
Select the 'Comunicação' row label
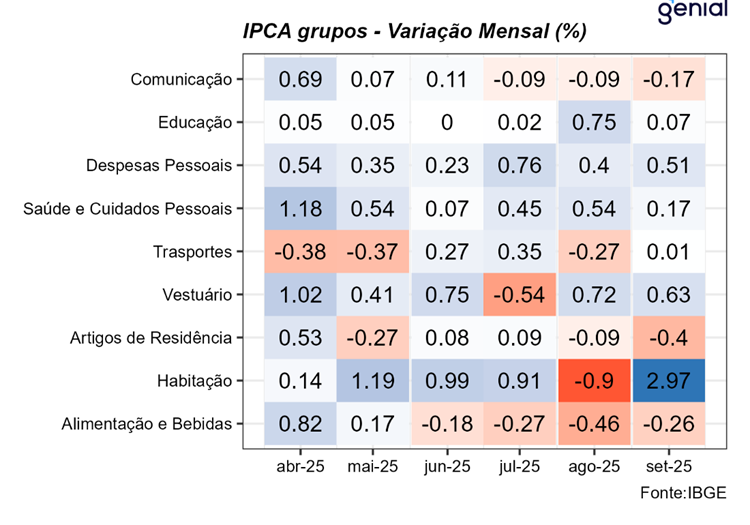181,79
